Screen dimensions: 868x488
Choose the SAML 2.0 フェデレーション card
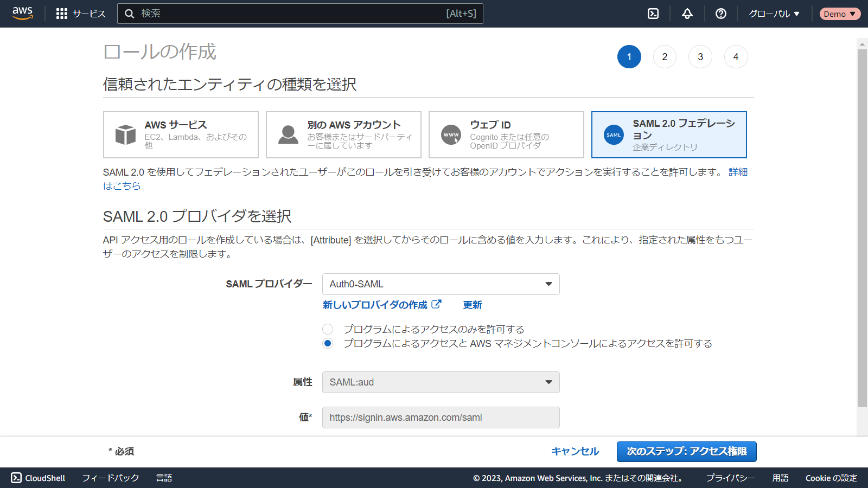pyautogui.click(x=669, y=134)
